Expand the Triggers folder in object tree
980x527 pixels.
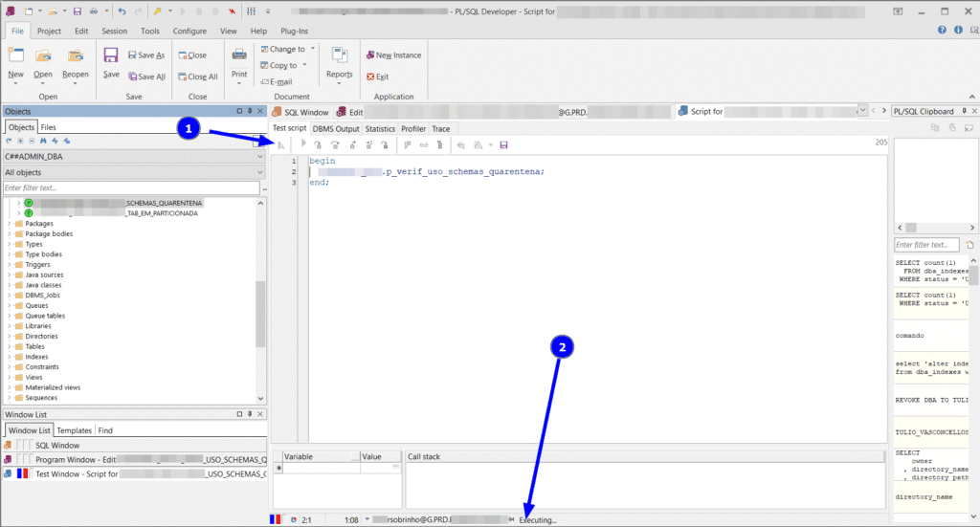(10, 265)
